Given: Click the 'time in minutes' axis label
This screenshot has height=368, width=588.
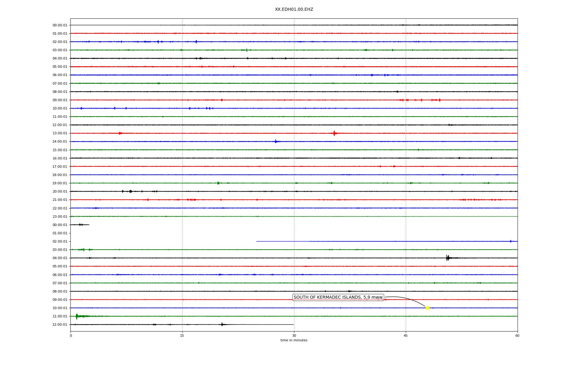Looking at the screenshot, I should pos(294,340).
